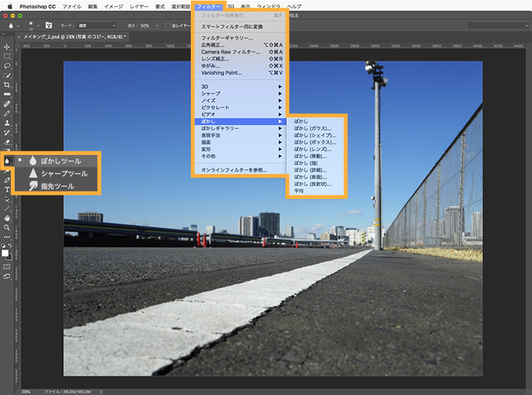Select the Path Selection tool
Screen dimensions: 532x395
7,199
